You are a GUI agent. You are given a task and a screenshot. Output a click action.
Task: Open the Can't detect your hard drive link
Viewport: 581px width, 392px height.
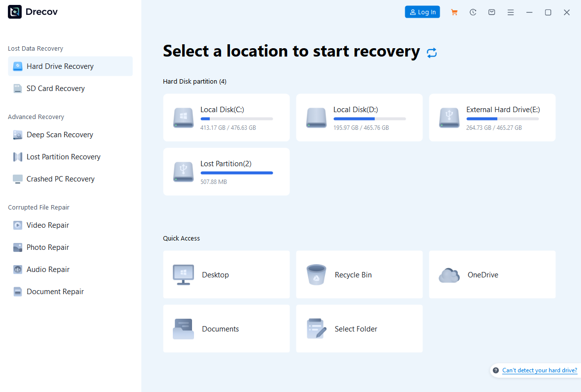click(x=540, y=370)
